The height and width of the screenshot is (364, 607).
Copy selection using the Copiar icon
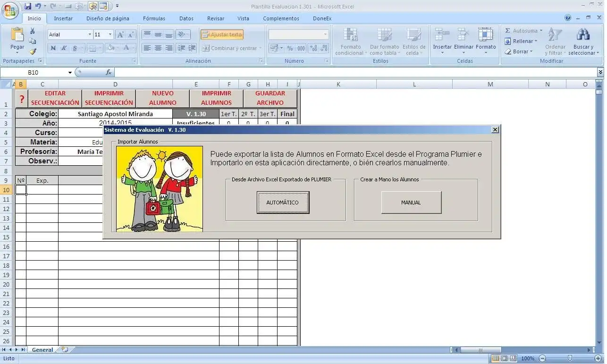(x=33, y=41)
